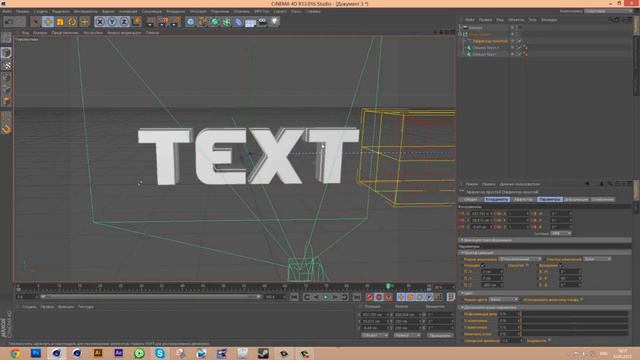640x360 pixels.
Task: Toggle the Вращение checkbox
Action: pos(562,265)
